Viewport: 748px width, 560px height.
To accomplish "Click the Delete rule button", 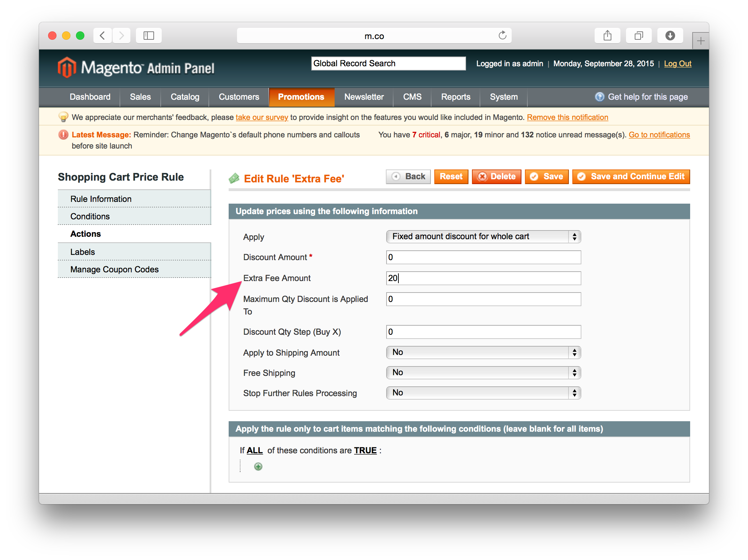I will coord(496,177).
